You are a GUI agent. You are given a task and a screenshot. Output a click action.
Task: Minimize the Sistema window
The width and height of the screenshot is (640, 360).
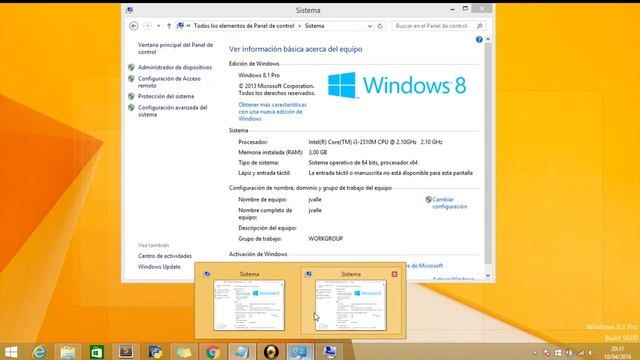(x=453, y=9)
